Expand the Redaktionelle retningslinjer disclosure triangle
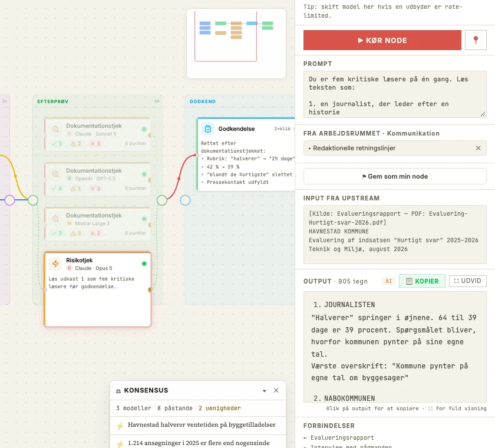Image resolution: width=495 pixels, height=448 pixels. point(310,148)
